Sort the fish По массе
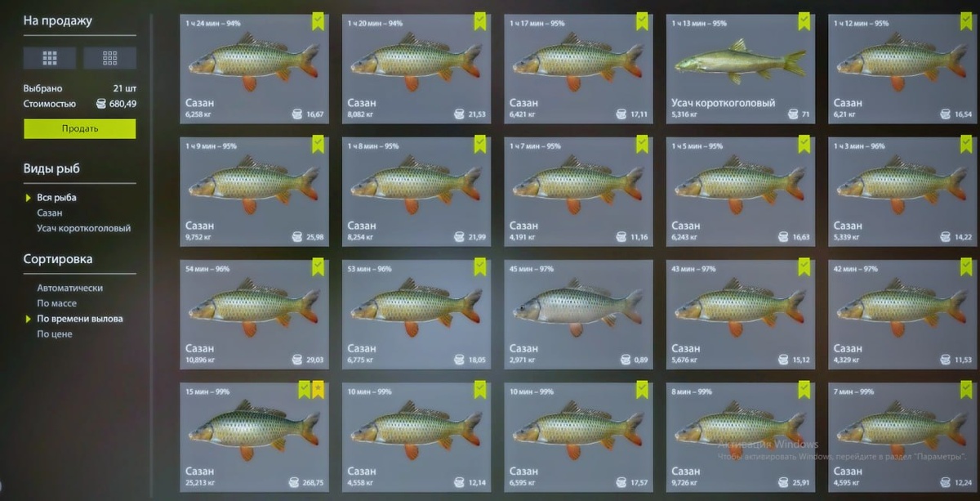Screen dimensions: 980x501 (56, 303)
